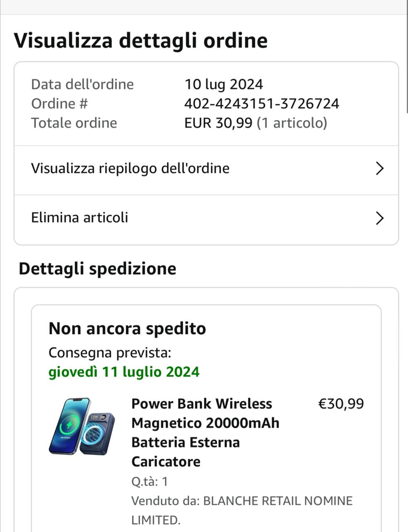The image size is (408, 532).
Task: Click the Non ancora spedito status heading
Action: pos(127,328)
